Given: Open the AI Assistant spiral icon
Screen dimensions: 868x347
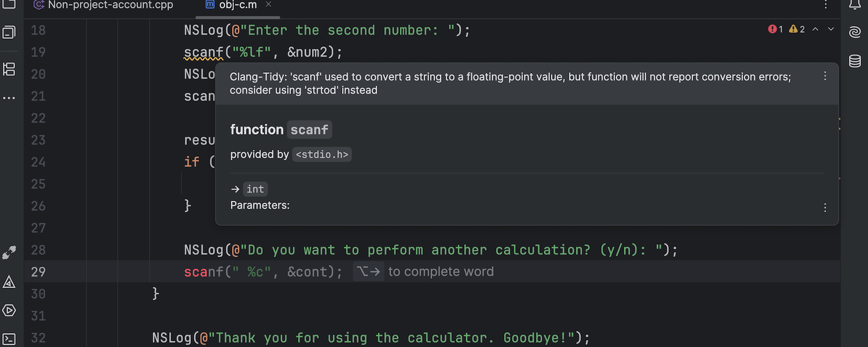Looking at the screenshot, I should click(855, 32).
